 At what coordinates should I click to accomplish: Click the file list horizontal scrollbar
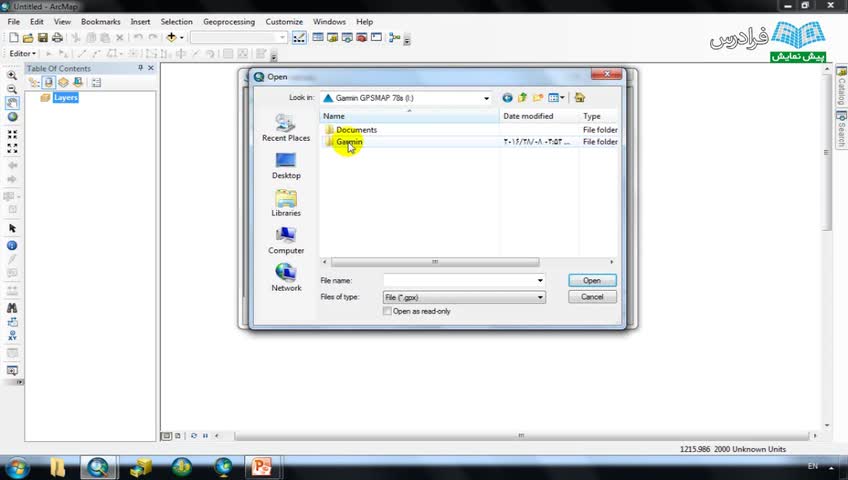(x=435, y=262)
